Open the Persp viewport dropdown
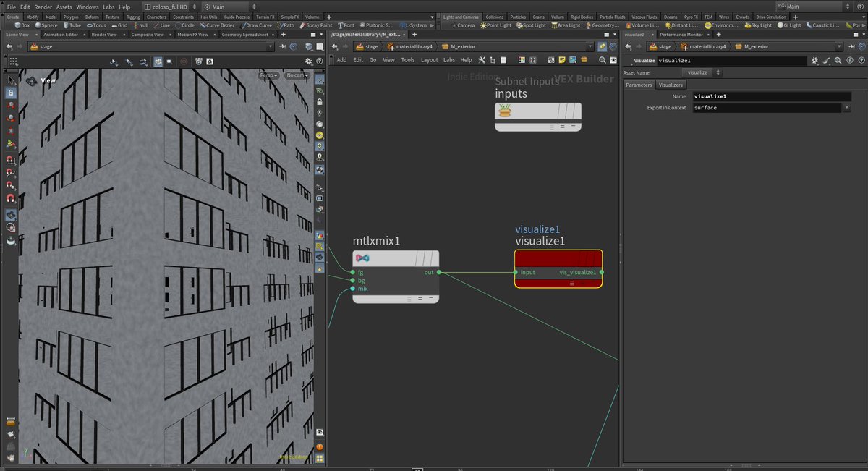The height and width of the screenshot is (471, 868). (x=270, y=75)
